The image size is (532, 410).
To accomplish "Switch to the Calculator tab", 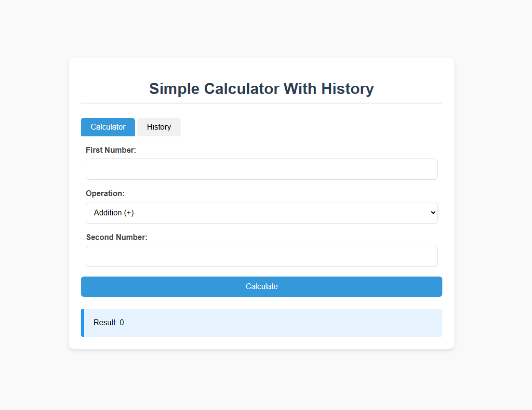I will pos(108,127).
